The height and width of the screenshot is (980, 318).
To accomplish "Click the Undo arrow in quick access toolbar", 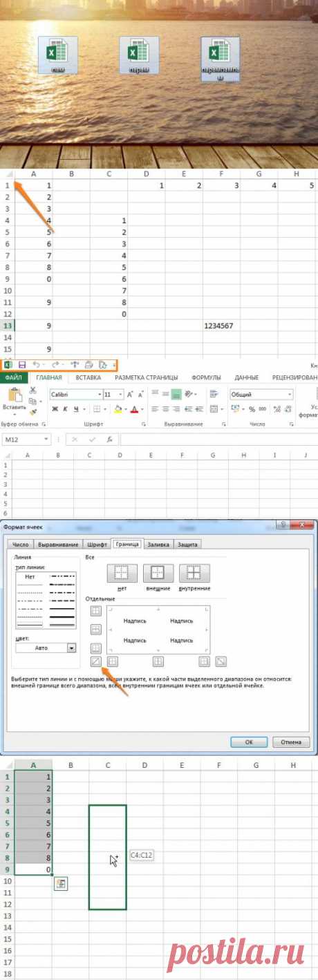I will tap(37, 364).
